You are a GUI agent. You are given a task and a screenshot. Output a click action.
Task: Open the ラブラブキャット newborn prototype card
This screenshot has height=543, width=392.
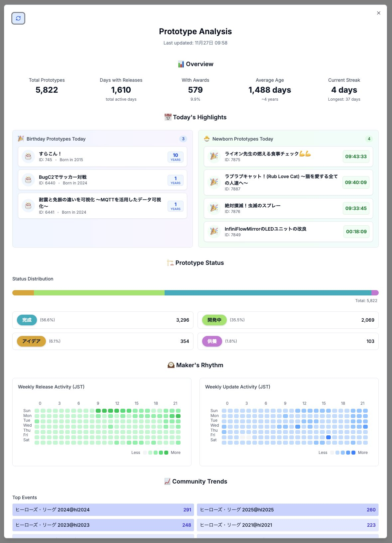coord(288,182)
